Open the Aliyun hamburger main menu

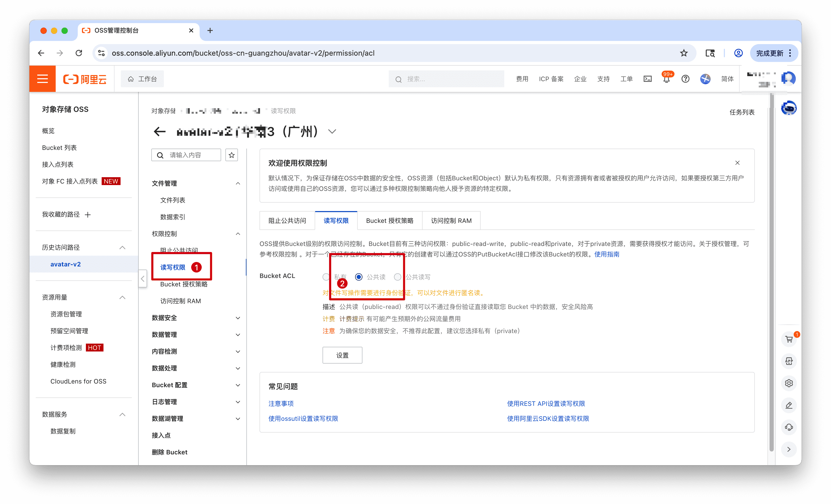[43, 79]
